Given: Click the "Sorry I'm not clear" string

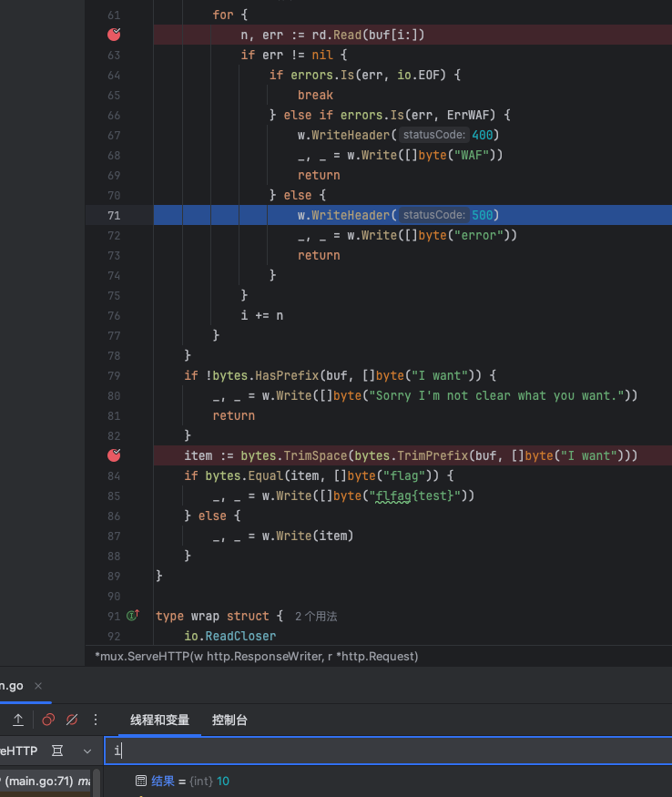Looking at the screenshot, I should pos(496,395).
